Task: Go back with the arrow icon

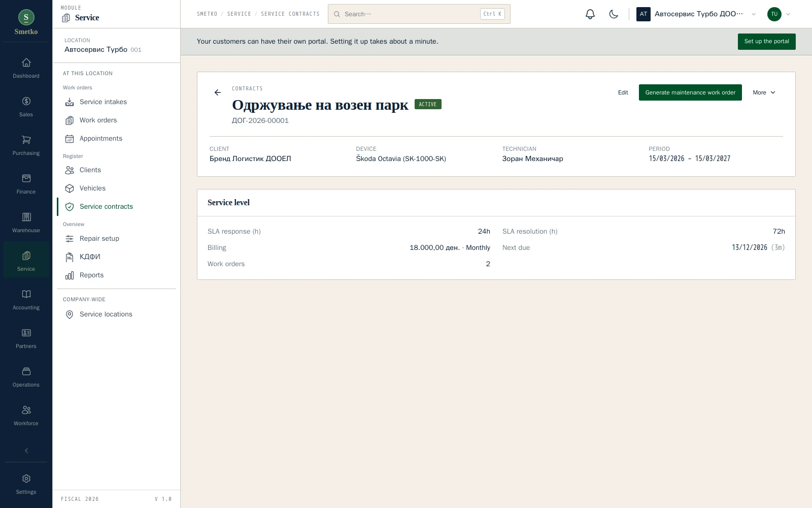Action: [218, 92]
